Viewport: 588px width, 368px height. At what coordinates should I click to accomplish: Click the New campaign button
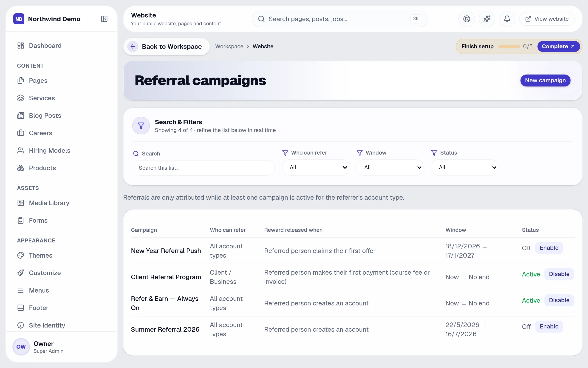[x=545, y=80]
